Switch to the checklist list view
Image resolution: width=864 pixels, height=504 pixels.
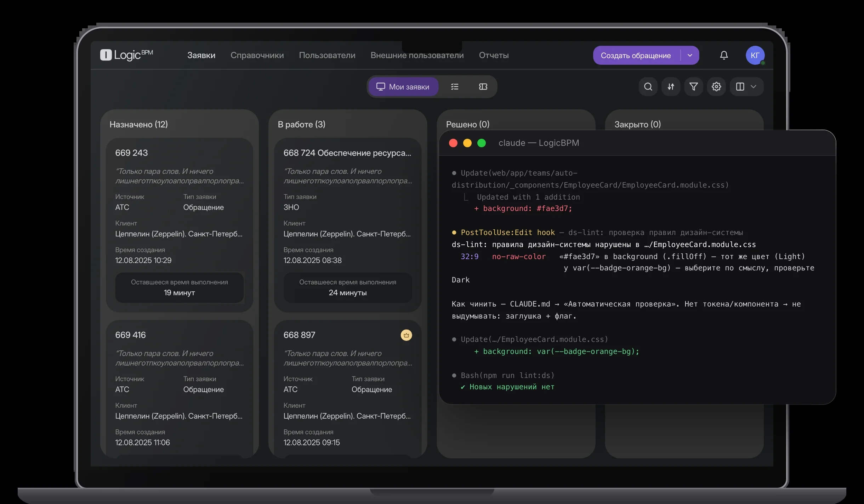coord(455,87)
